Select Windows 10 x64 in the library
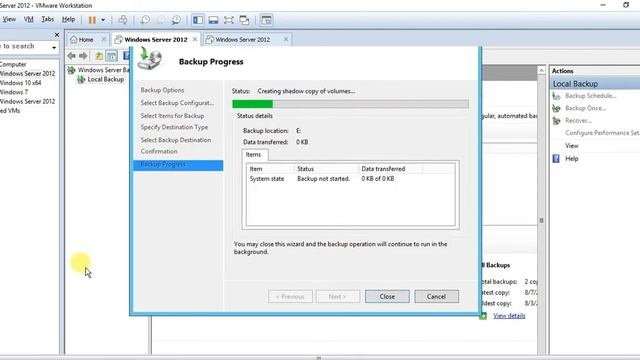This screenshot has height=360, width=640. (20, 83)
